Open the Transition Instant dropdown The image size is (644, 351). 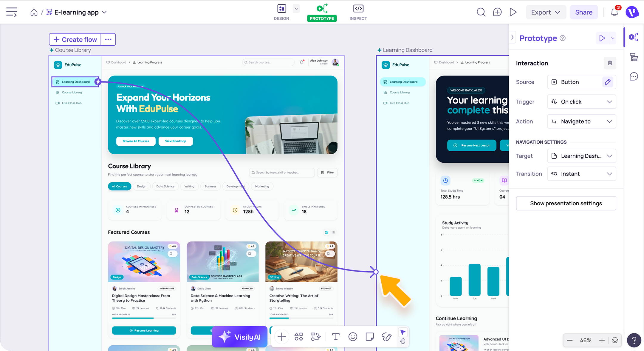[582, 174]
